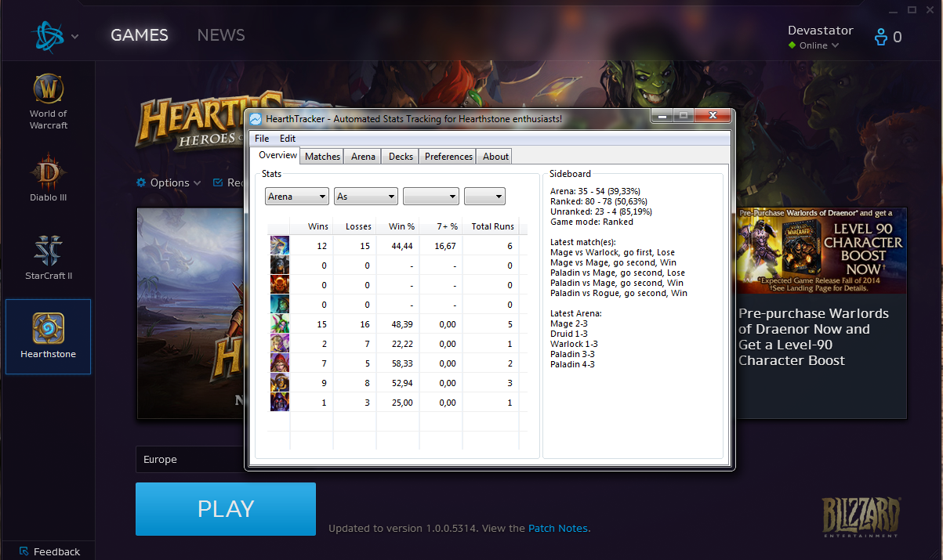Click the blue PLAY button

[x=226, y=509]
